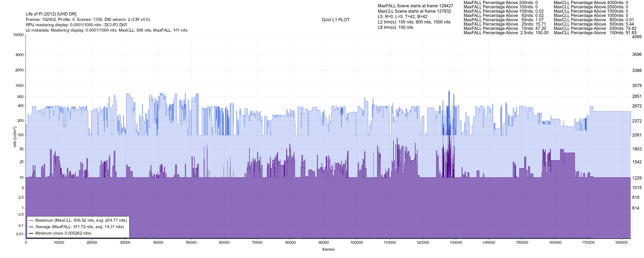Select the Minimum legend entry text
Viewport: 644px width, 258px height.
(63, 233)
